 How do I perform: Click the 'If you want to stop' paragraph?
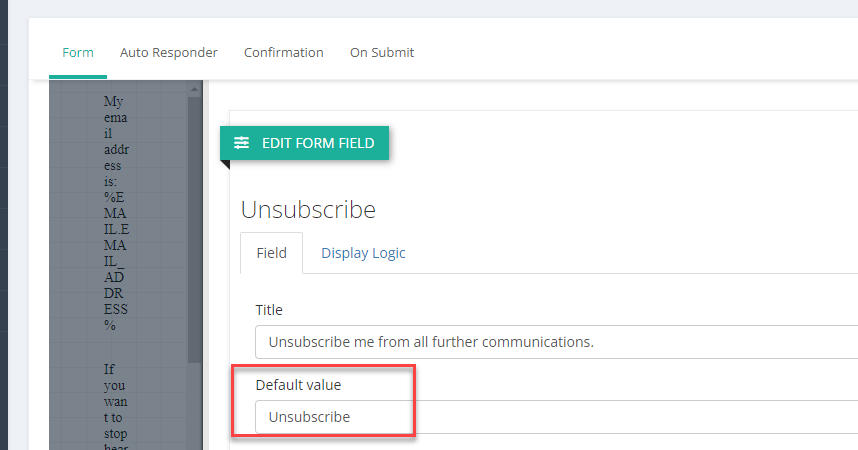click(x=115, y=408)
